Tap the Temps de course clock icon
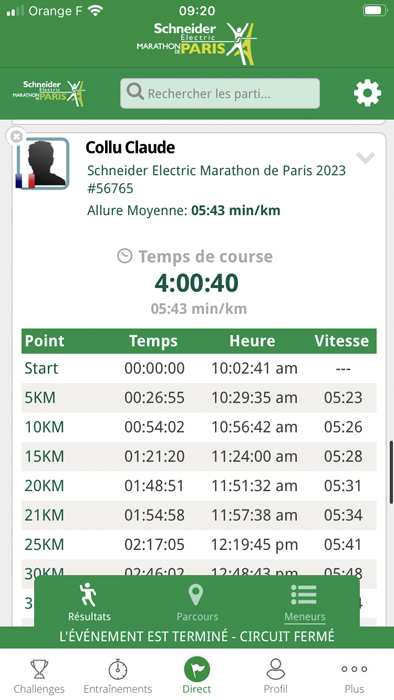Viewport: 394px width, 700px height. pyautogui.click(x=124, y=256)
